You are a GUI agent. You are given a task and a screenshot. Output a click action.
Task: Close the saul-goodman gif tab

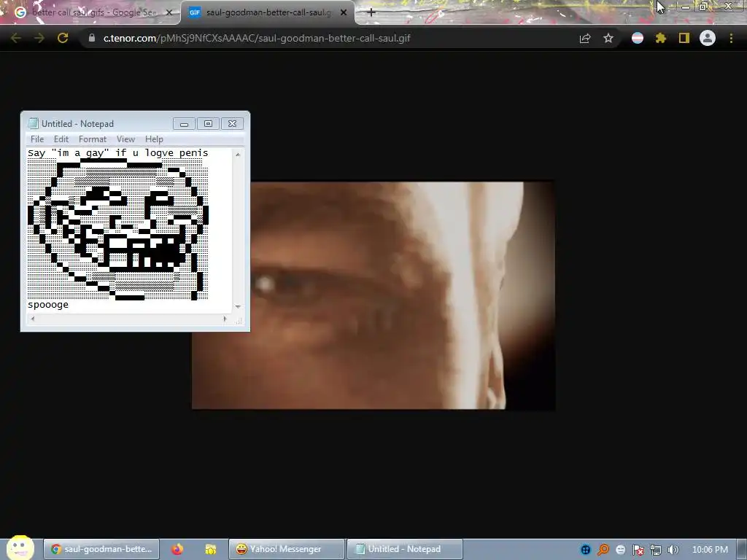(x=344, y=12)
